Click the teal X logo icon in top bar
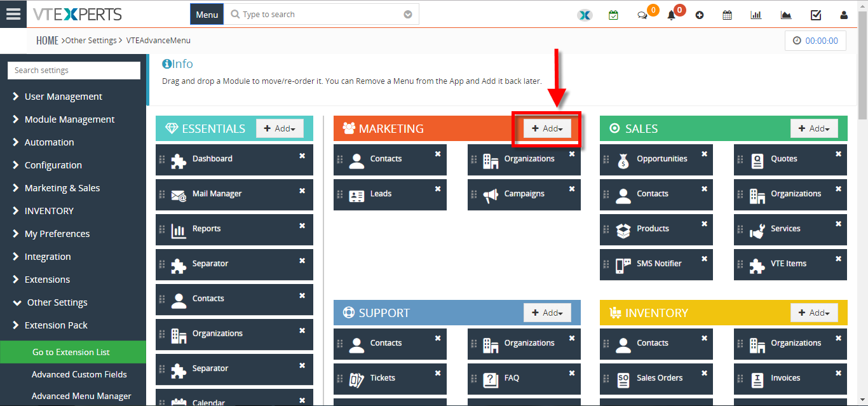This screenshot has width=868, height=406. pyautogui.click(x=585, y=15)
